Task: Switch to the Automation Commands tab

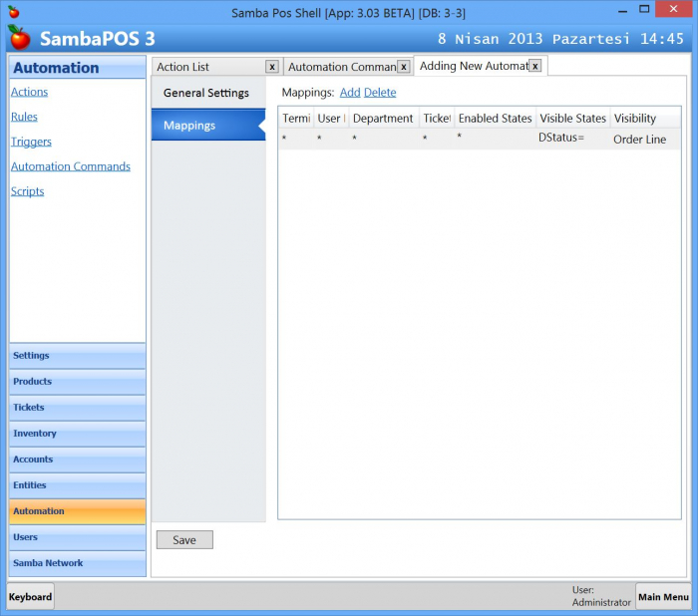Action: click(x=341, y=67)
